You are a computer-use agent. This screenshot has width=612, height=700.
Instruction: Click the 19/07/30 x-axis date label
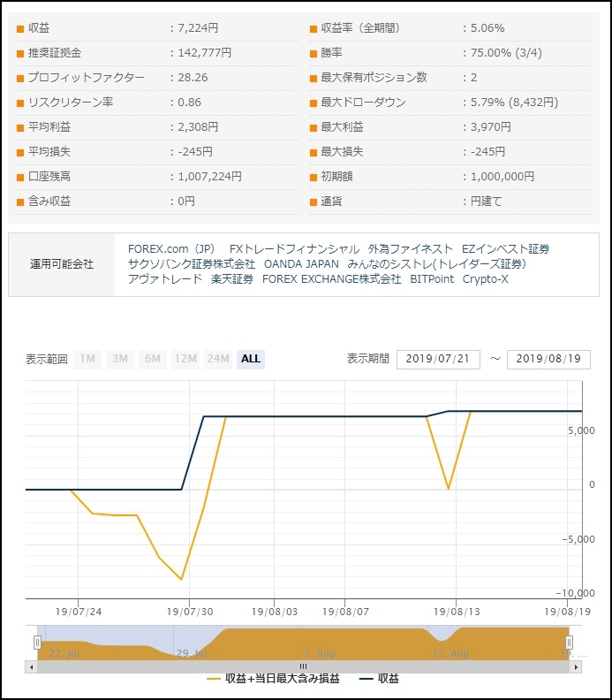[190, 612]
